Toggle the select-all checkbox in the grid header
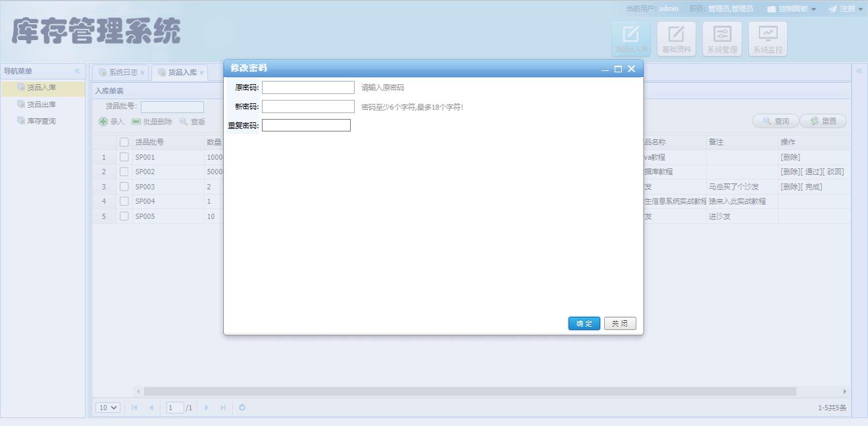Viewport: 868px width, 426px height. click(124, 142)
